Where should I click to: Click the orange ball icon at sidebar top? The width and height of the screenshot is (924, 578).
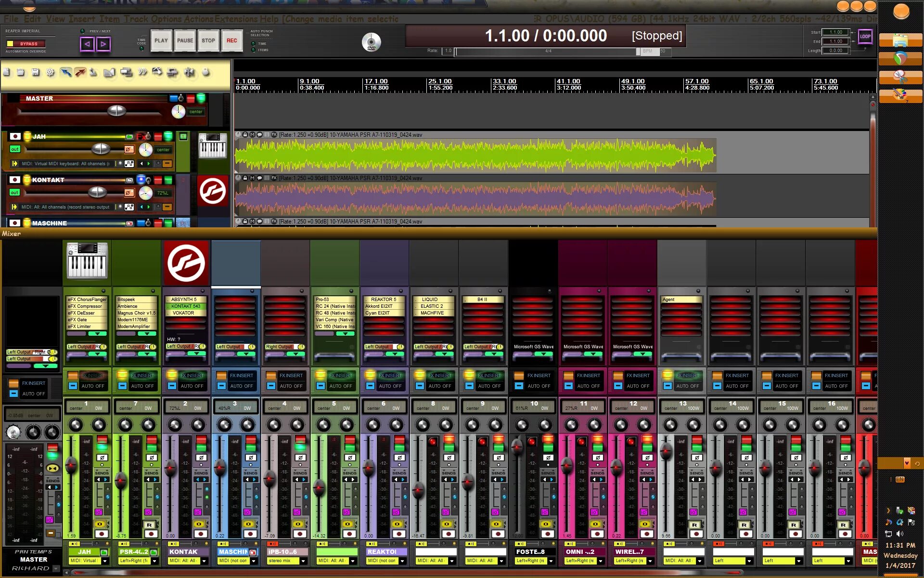coord(901,11)
